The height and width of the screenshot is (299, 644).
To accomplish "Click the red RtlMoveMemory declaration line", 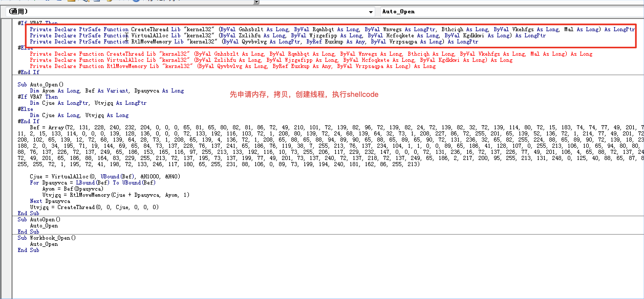I will (233, 66).
